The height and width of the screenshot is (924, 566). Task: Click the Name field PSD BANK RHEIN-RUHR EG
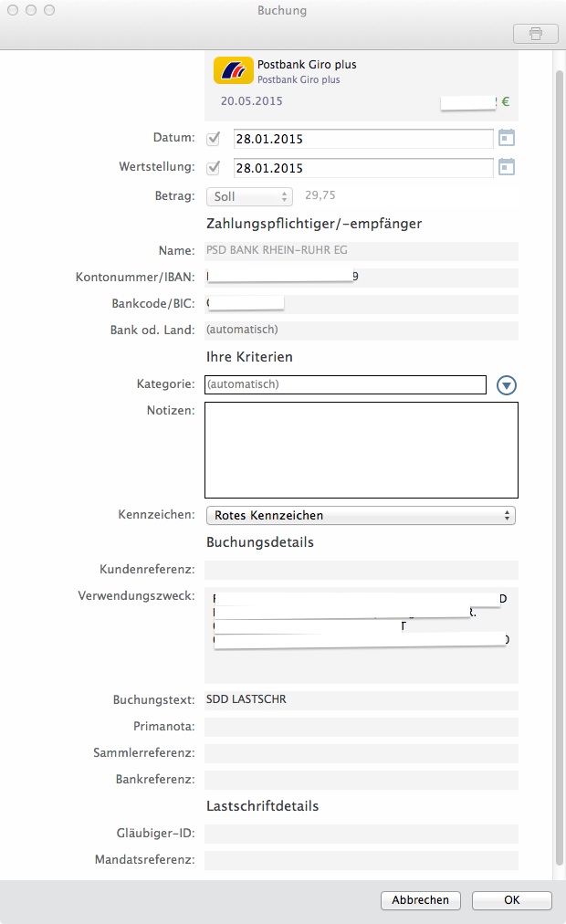pos(361,251)
